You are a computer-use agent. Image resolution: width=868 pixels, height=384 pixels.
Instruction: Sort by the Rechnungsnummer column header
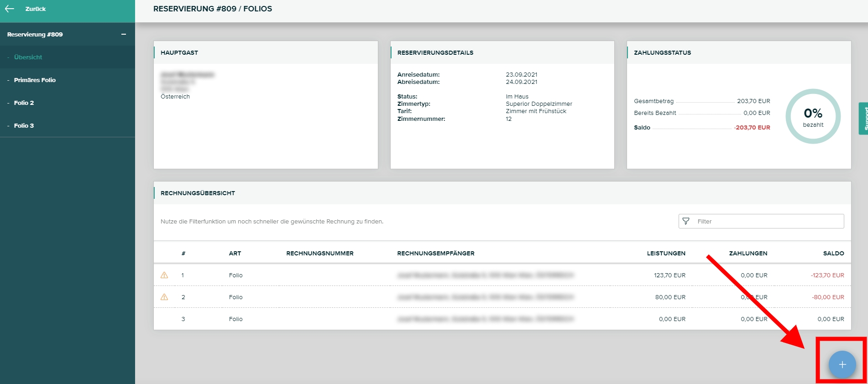point(319,253)
